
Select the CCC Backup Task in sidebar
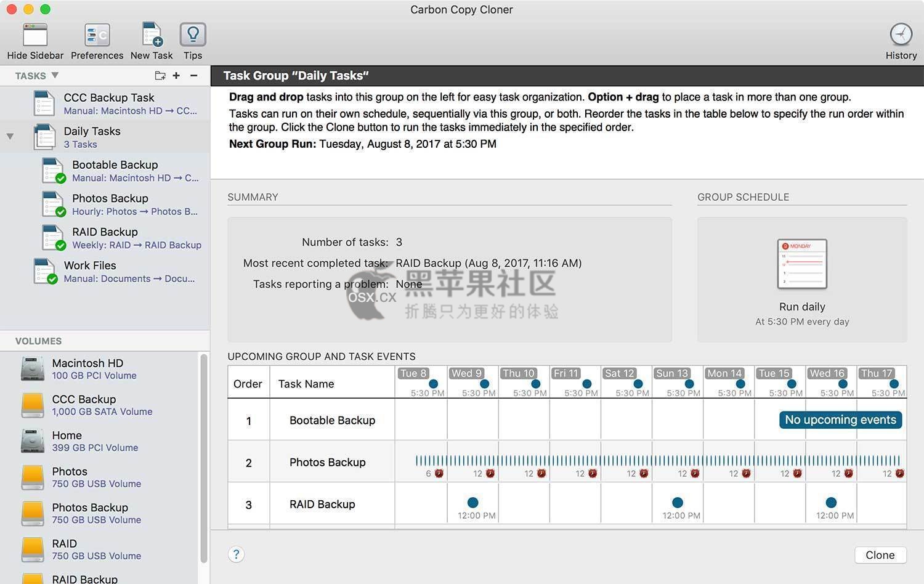(x=105, y=103)
